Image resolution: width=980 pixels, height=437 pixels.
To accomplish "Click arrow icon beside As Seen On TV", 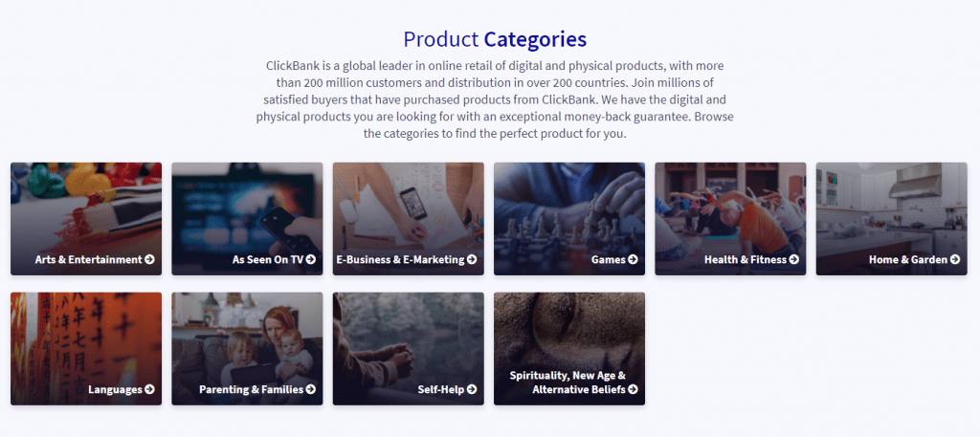I will click(311, 260).
